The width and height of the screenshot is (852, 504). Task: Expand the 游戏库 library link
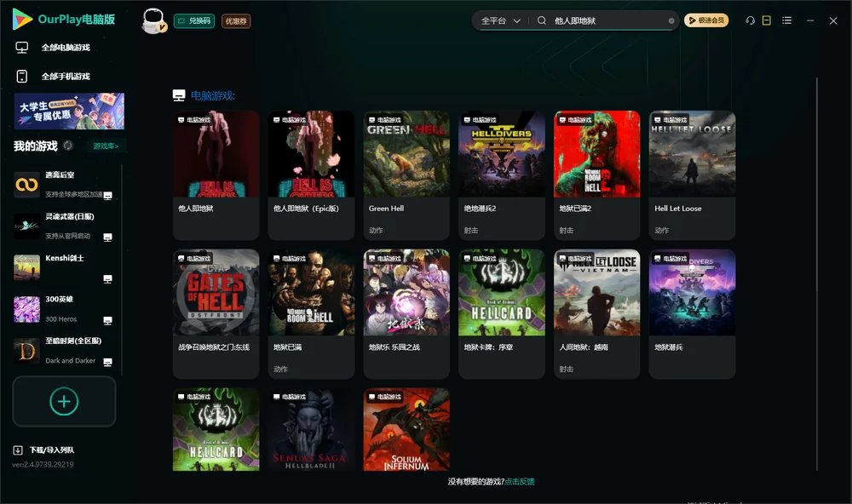point(106,146)
